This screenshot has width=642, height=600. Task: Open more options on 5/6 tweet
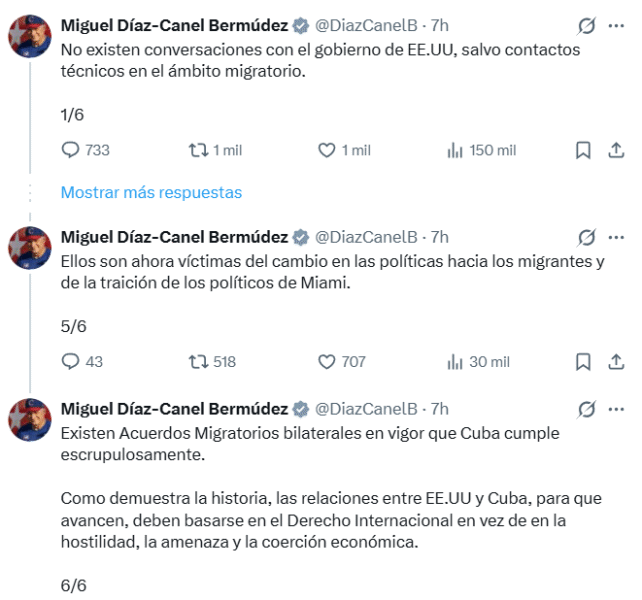pos(616,237)
